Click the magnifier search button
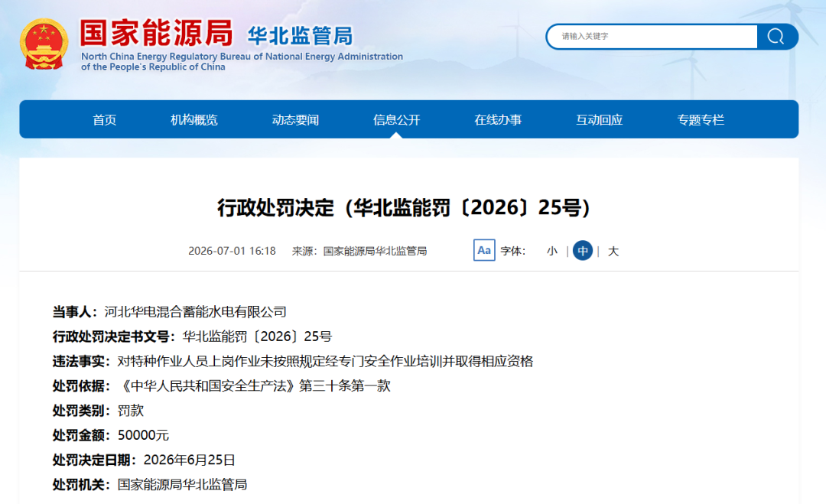Image resolution: width=826 pixels, height=504 pixels. [x=777, y=37]
